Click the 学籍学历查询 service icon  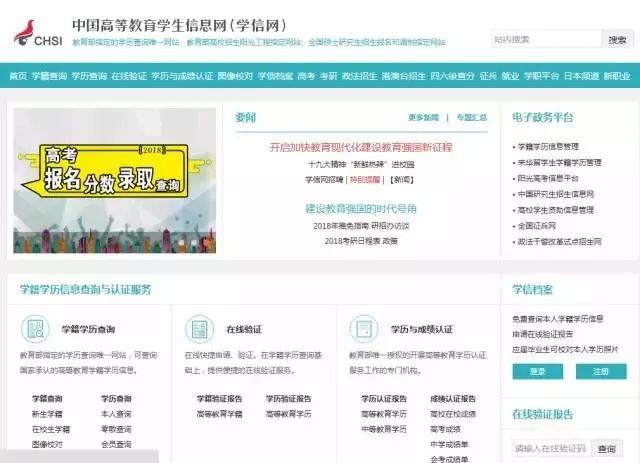pyautogui.click(x=36, y=329)
